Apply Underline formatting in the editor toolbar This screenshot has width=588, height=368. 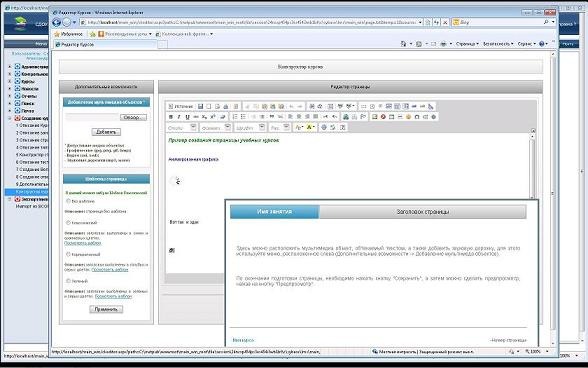tap(188, 117)
